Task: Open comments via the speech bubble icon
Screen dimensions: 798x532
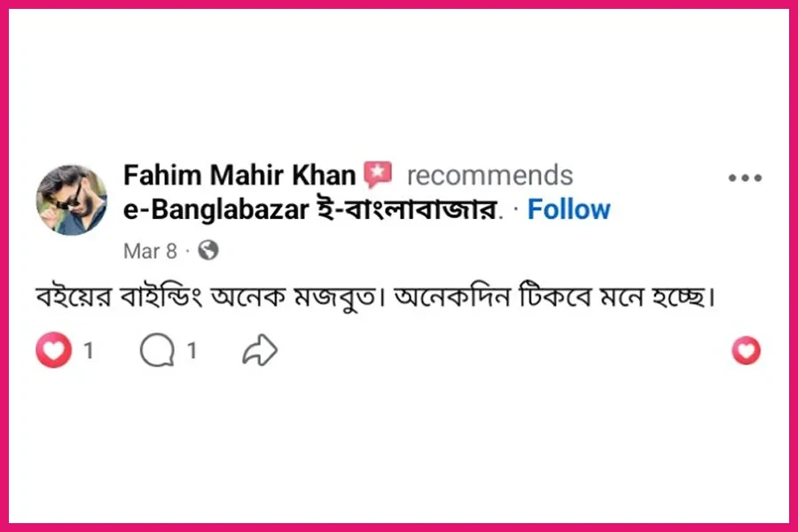Action: (157, 350)
